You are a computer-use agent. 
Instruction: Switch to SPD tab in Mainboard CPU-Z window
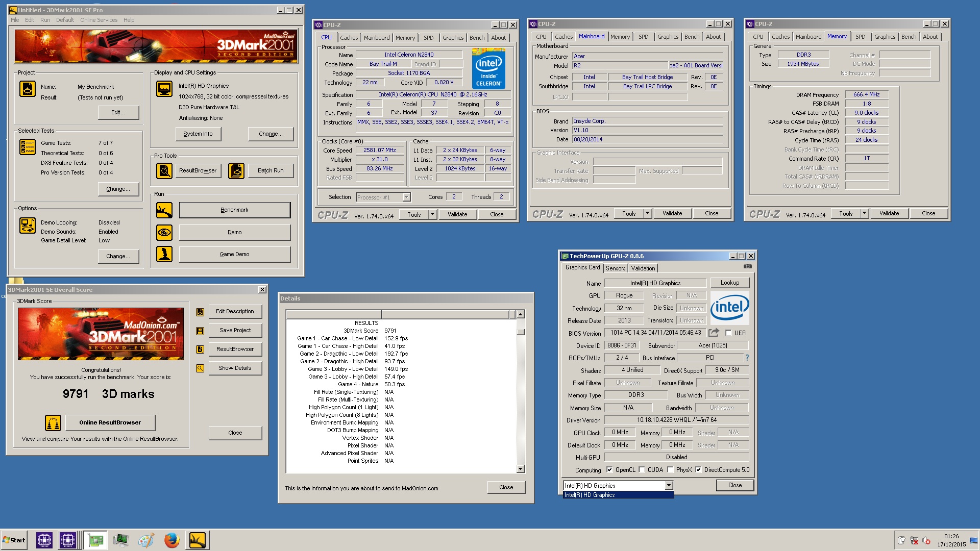click(644, 37)
